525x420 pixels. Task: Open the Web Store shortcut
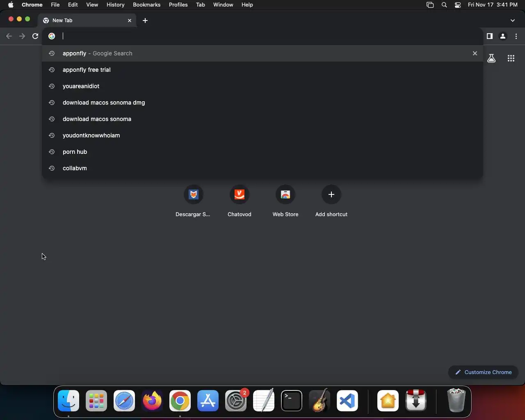pyautogui.click(x=285, y=201)
